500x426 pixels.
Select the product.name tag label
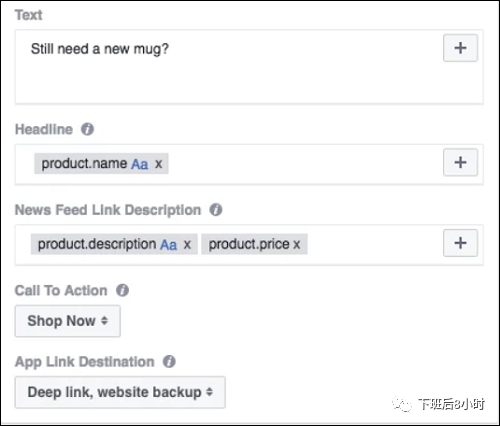[84, 164]
